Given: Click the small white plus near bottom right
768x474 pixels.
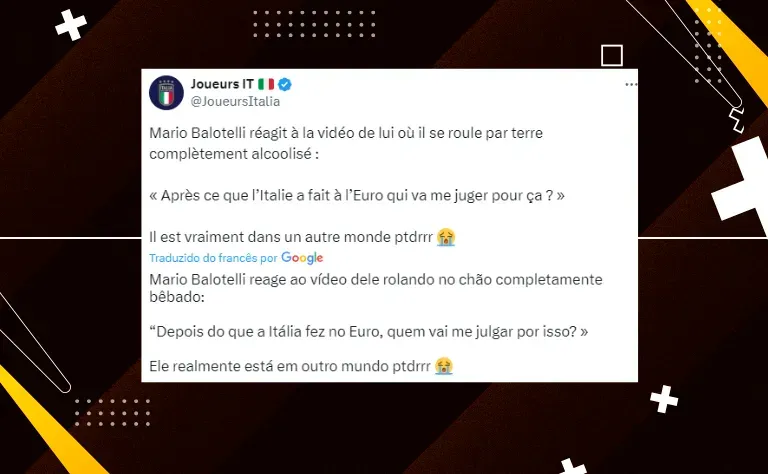Looking at the screenshot, I should tap(664, 399).
